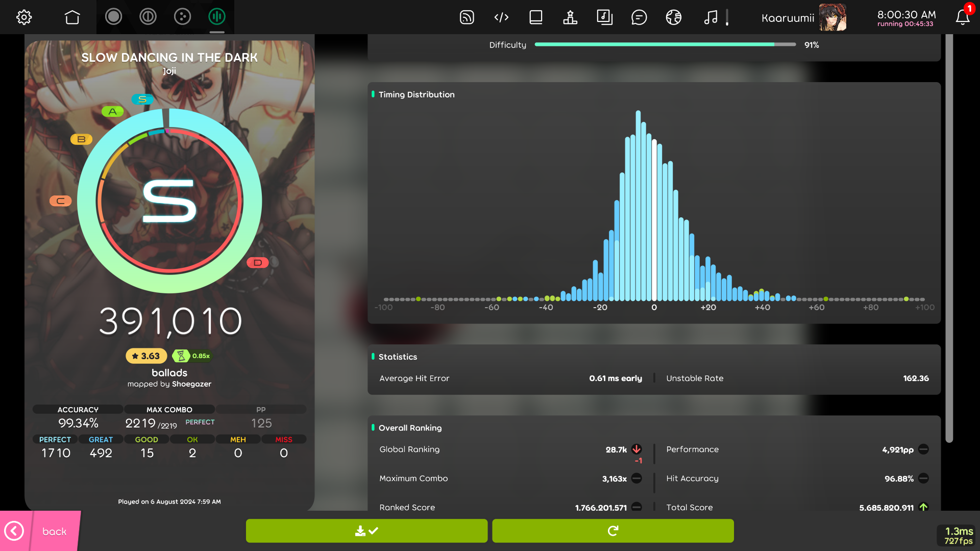980x551 pixels.
Task: Click the total score 391,010
Action: [x=170, y=322]
